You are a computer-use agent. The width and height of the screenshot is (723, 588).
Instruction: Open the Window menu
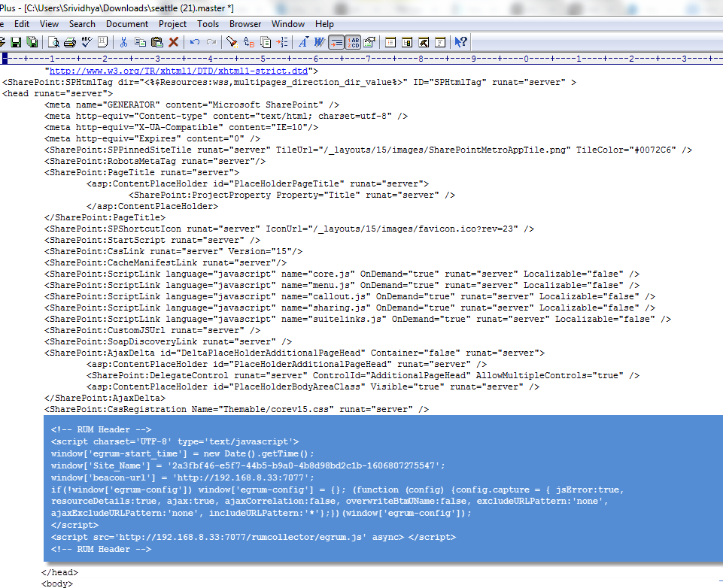[287, 24]
